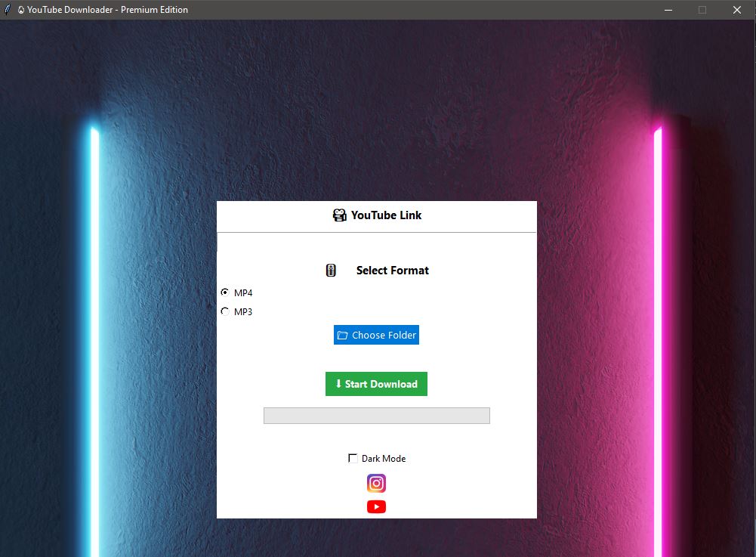Open the Instagram icon link
756x557 pixels.
click(376, 483)
